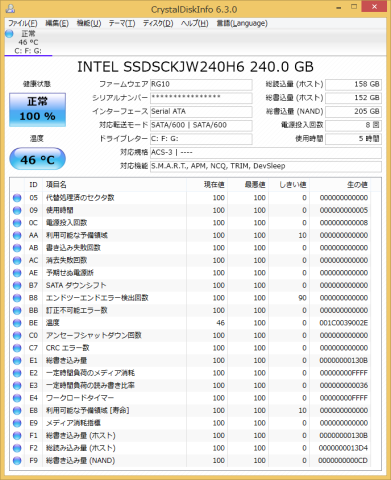391x480 pixels.
Task: Click raw value 0000000013D4
Action: (343, 448)
